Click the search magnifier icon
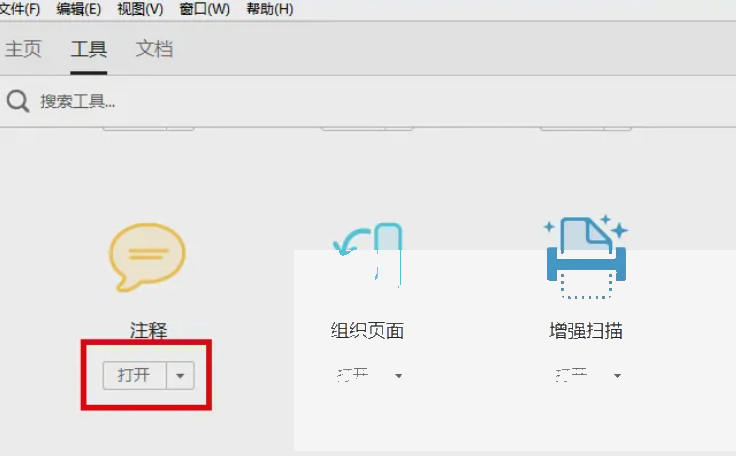The width and height of the screenshot is (736, 456). point(18,101)
